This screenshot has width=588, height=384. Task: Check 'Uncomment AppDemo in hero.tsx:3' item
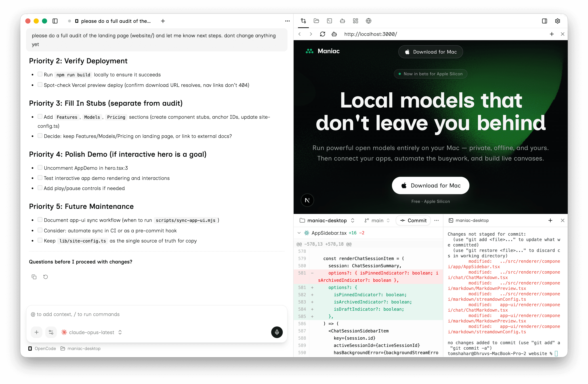[40, 167]
